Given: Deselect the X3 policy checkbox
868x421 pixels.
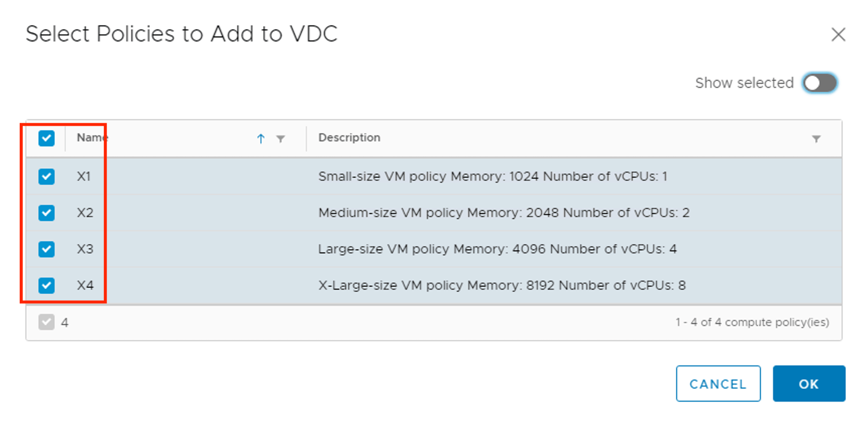Looking at the screenshot, I should click(46, 249).
